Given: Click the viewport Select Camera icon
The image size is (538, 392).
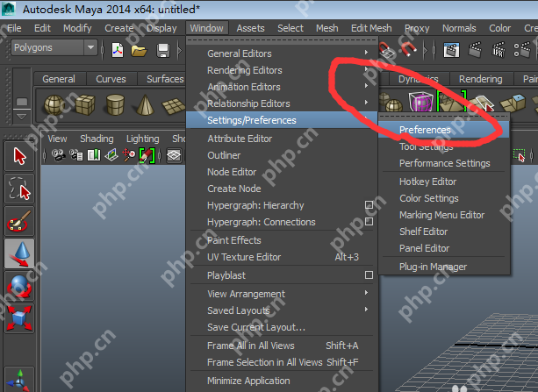Looking at the screenshot, I should pos(59,156).
